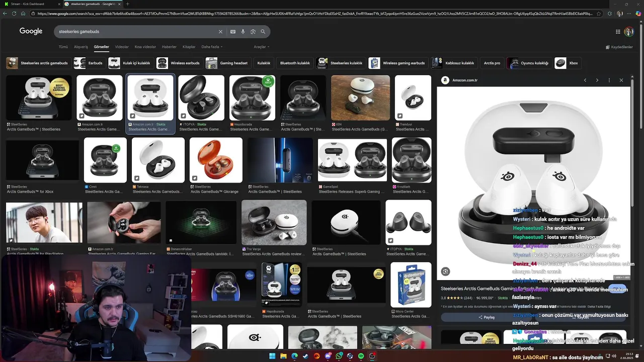Expand the Daha fazla menu
644x362 pixels.
(211, 47)
